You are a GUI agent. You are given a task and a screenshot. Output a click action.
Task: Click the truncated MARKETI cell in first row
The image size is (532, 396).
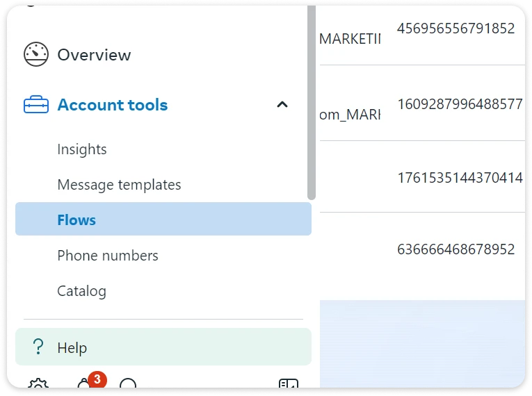[x=350, y=40]
